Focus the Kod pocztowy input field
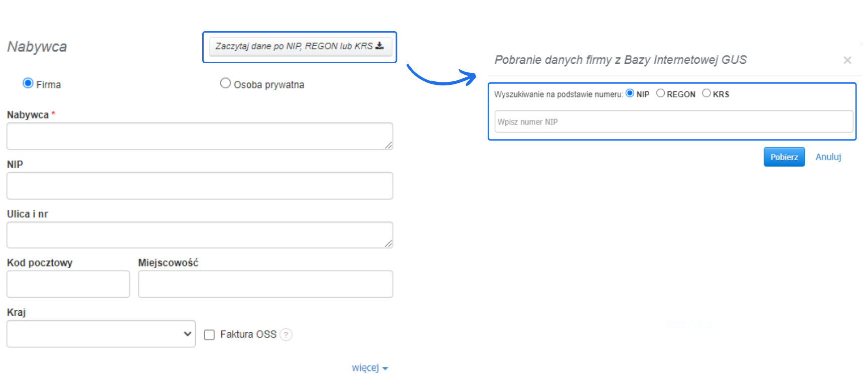This screenshot has width=868, height=380. point(68,284)
